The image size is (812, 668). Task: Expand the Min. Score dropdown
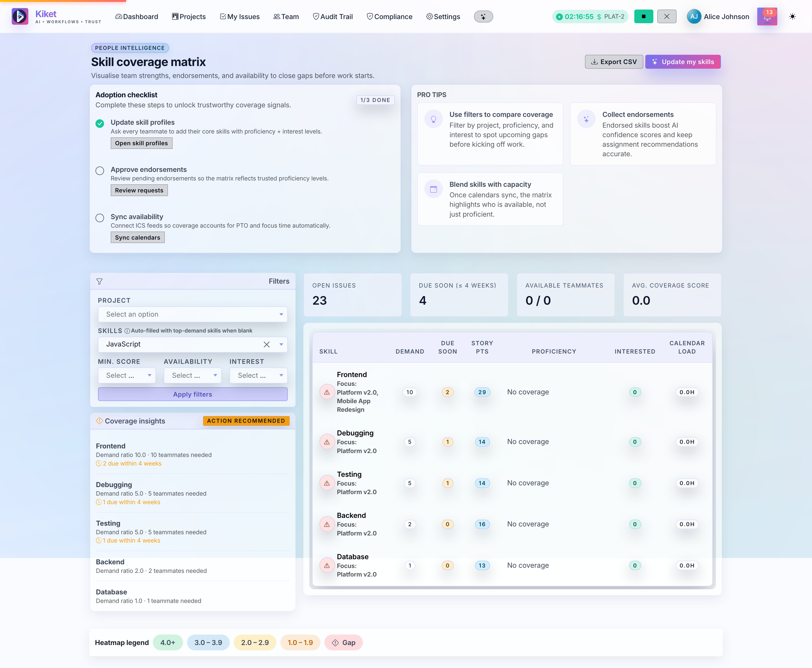tap(127, 375)
